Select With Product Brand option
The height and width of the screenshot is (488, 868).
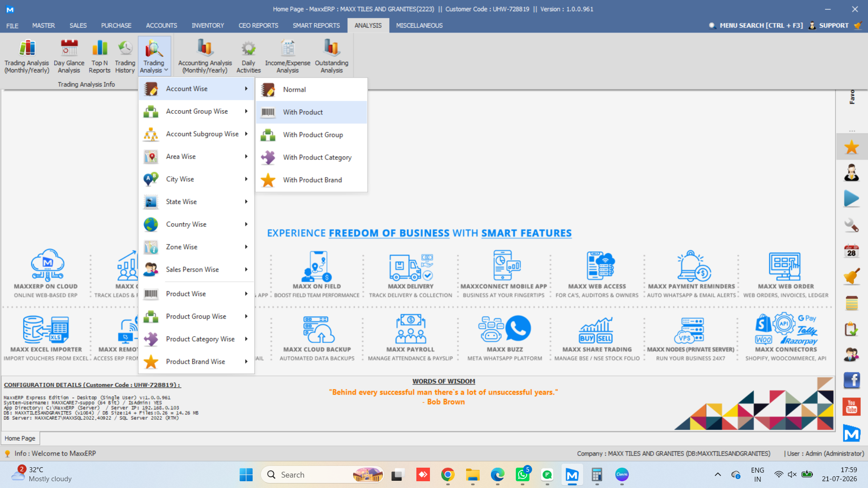point(311,180)
